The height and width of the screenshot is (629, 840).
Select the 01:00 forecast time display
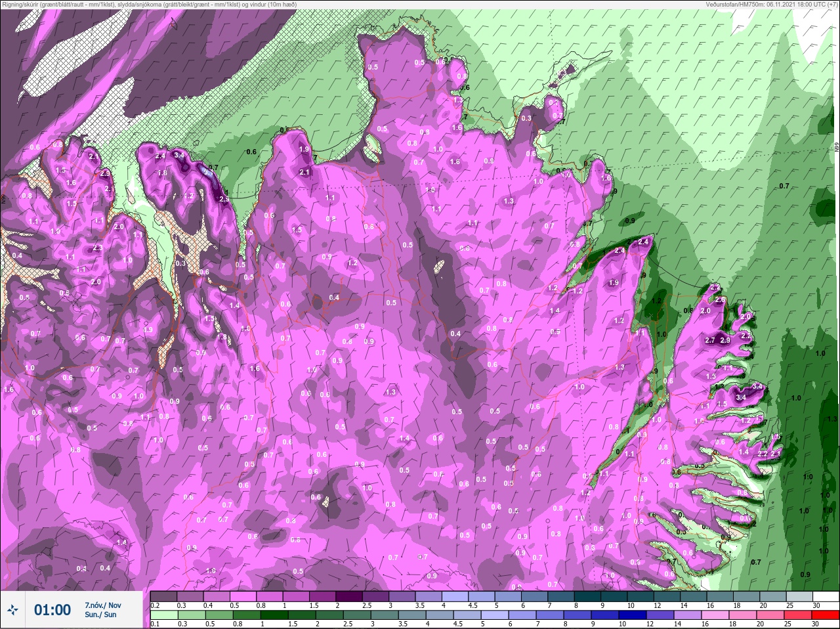52,610
